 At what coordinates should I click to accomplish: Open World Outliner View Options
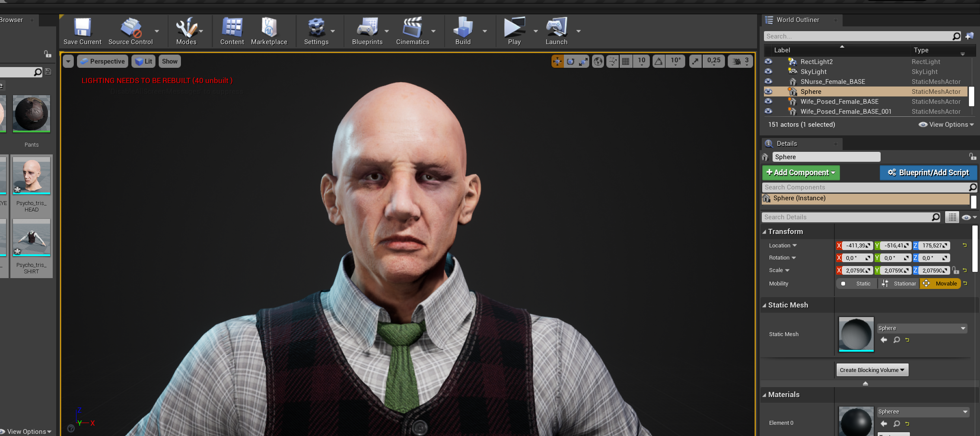tap(946, 125)
